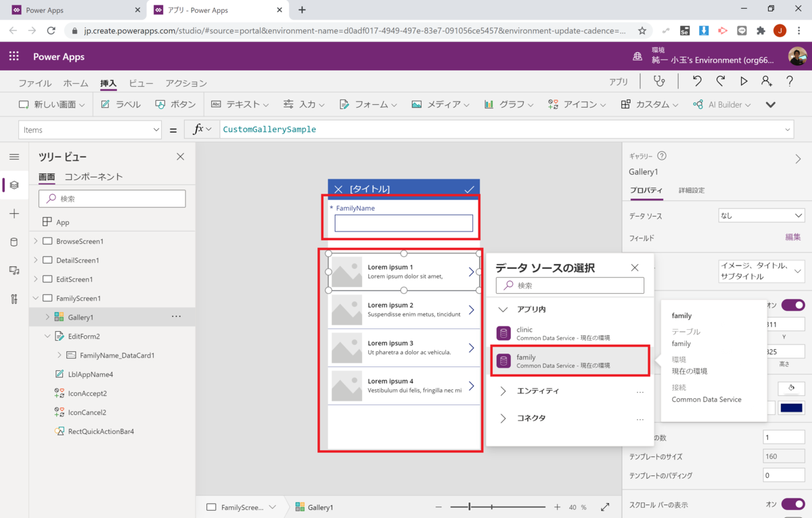Click the form cancel X icon

(x=338, y=189)
